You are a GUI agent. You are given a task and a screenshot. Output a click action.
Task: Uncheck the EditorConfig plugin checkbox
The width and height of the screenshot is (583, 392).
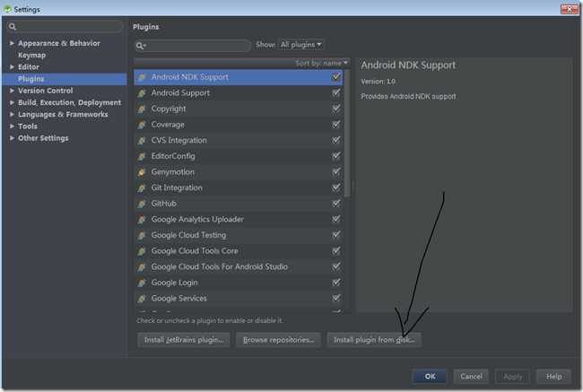pyautogui.click(x=336, y=156)
